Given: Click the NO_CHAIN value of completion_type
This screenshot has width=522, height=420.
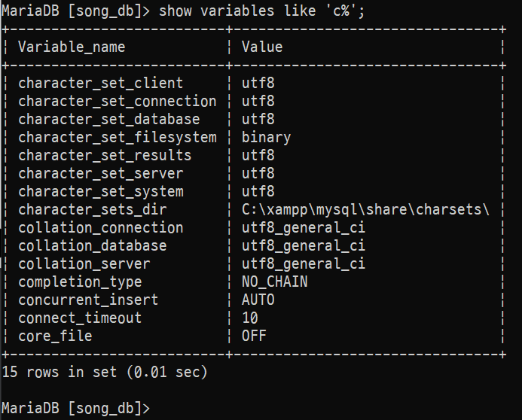Looking at the screenshot, I should 274,282.
